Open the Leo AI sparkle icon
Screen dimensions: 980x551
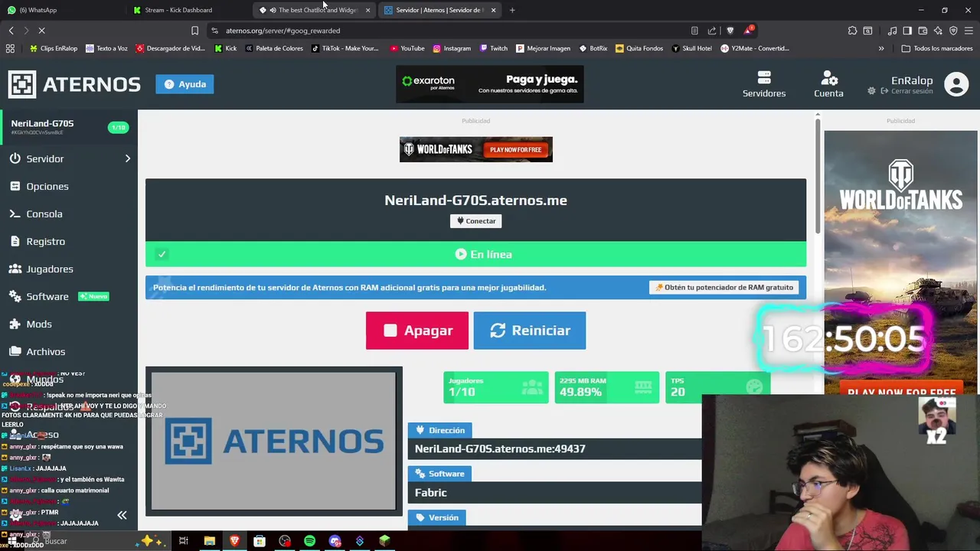click(938, 31)
